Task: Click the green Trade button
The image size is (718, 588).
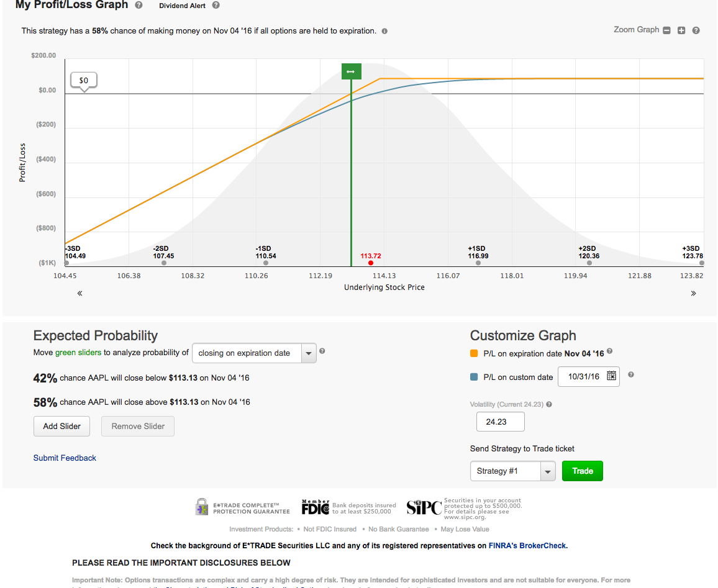Action: (x=582, y=471)
